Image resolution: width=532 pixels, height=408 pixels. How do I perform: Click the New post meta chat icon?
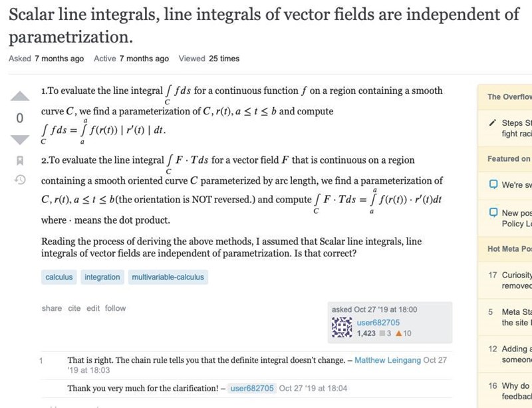tap(493, 213)
